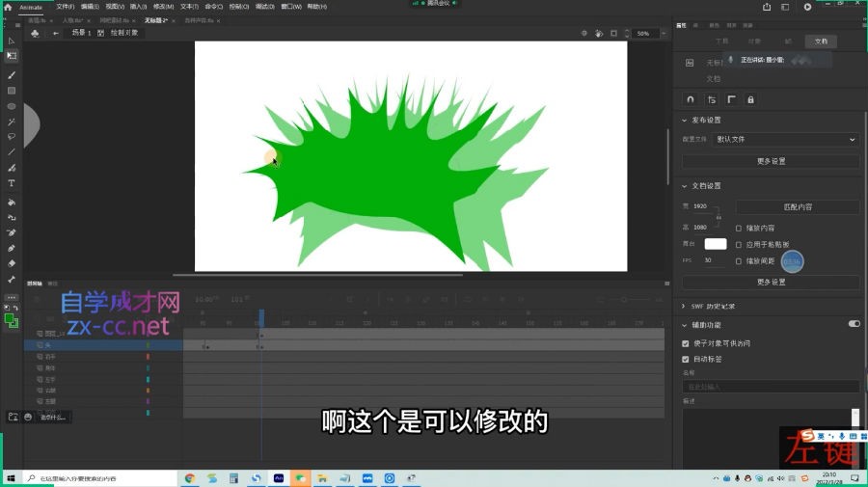The height and width of the screenshot is (487, 868).
Task: Click the Windows taskbar search box
Action: pyautogui.click(x=99, y=478)
